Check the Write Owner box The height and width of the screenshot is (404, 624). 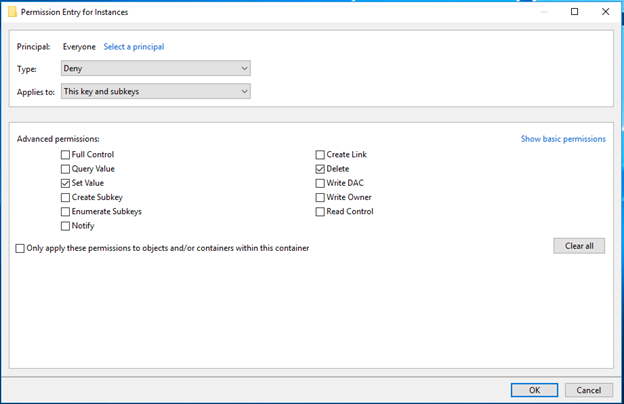coord(320,197)
